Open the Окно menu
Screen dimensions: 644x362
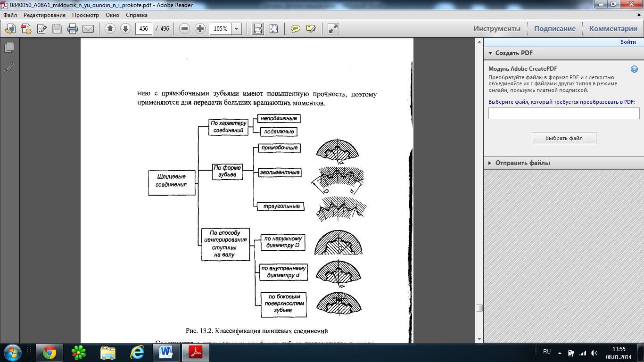tap(112, 15)
